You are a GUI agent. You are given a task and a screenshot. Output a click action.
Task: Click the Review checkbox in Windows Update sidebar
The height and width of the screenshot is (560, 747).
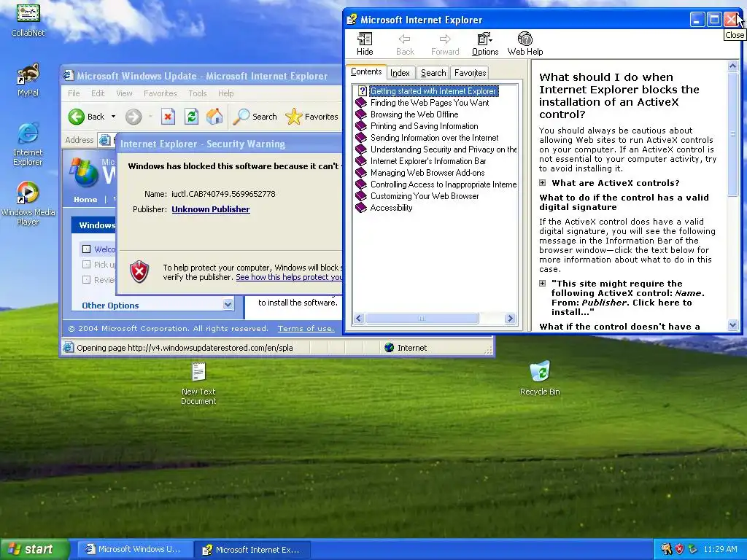pyautogui.click(x=86, y=279)
